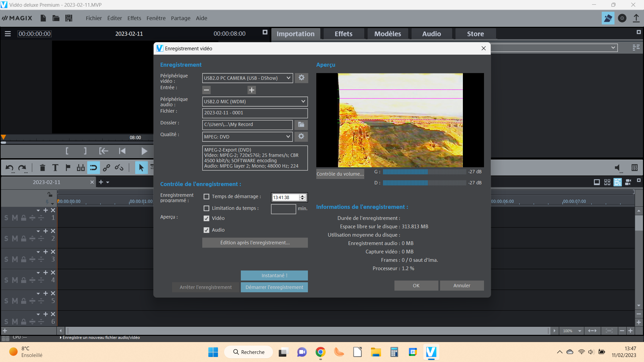Viewport: 644px width, 362px height.
Task: Browse for recording folder
Action: [x=301, y=125]
